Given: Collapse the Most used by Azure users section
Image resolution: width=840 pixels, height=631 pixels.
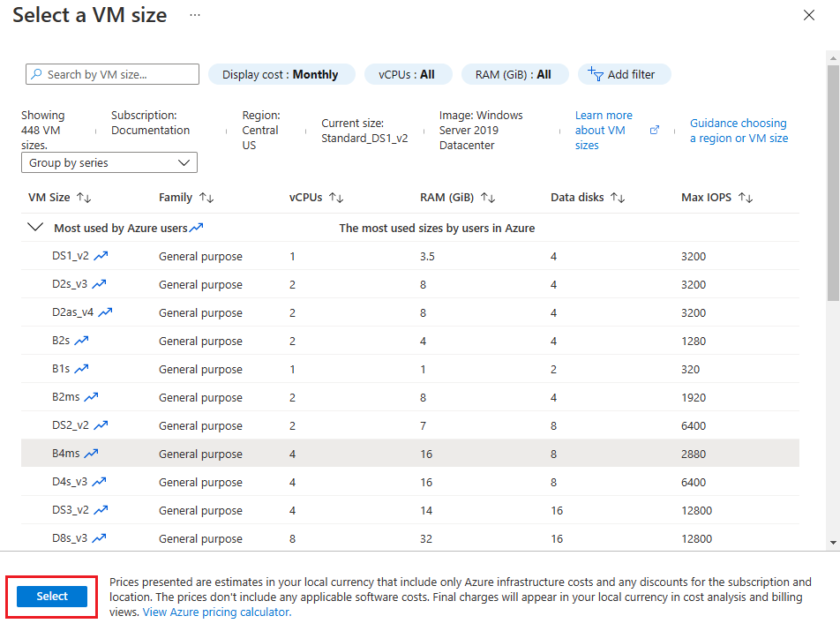Looking at the screenshot, I should pyautogui.click(x=34, y=226).
